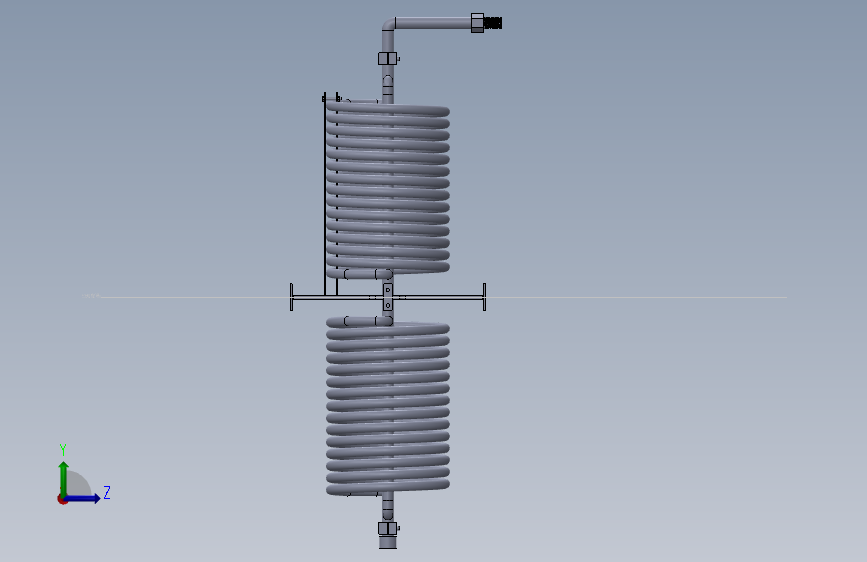
Task: Pick the central clamp plate with two holes
Action: 388,297
